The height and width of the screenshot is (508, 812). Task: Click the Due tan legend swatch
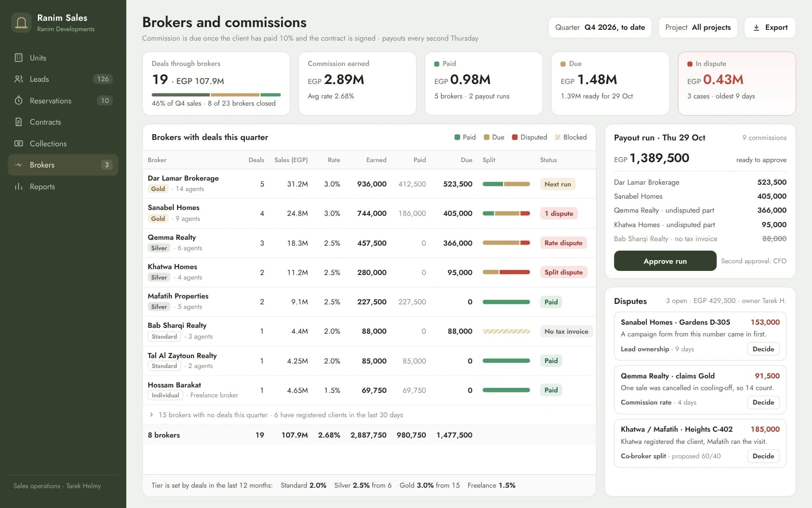(486, 137)
